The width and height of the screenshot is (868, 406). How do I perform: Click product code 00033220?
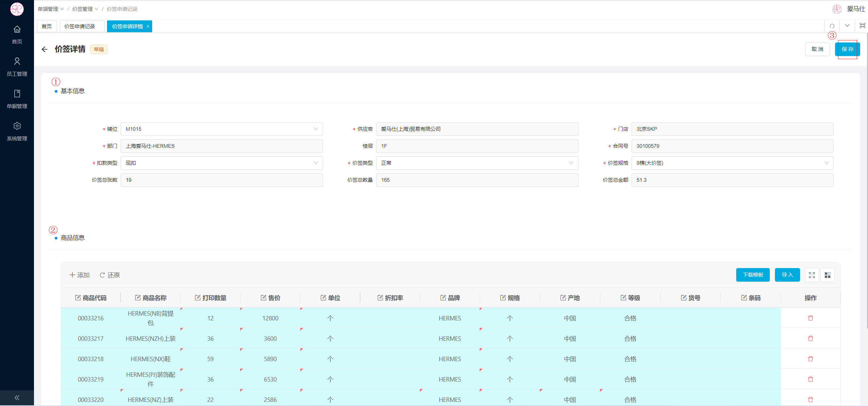pos(91,400)
